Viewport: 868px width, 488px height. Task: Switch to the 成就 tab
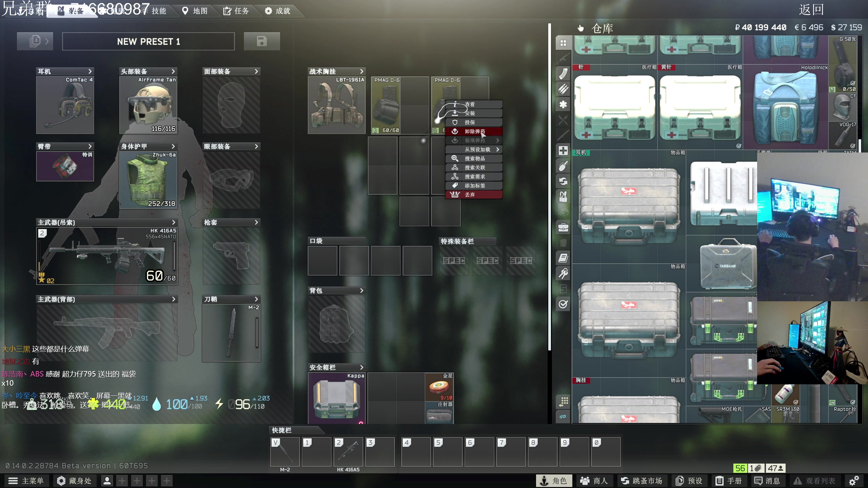tap(278, 11)
